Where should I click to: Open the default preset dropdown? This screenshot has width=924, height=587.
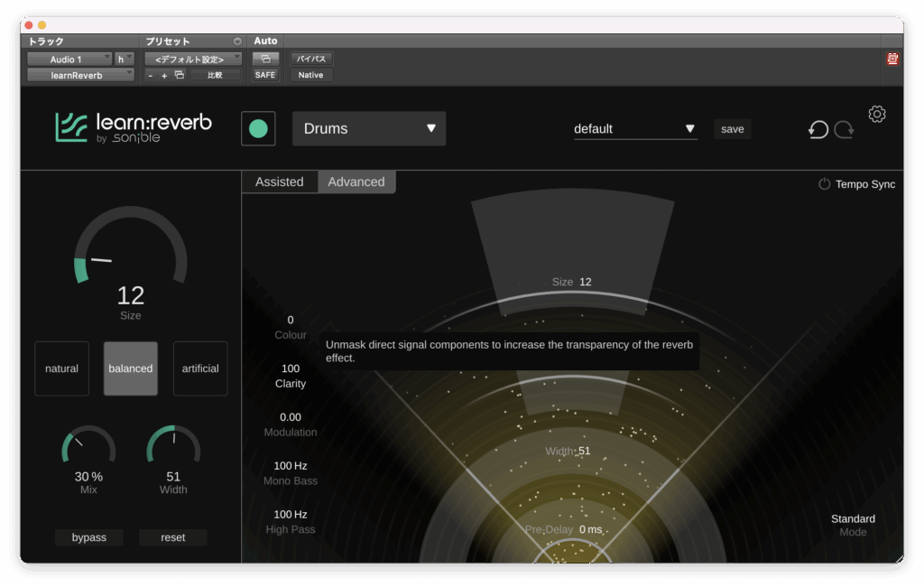(x=635, y=129)
